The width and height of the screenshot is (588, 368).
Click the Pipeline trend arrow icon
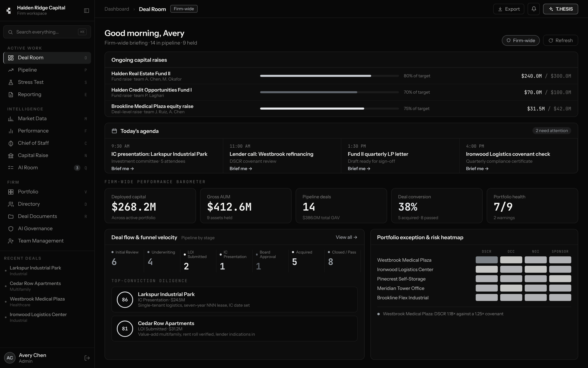click(x=11, y=70)
